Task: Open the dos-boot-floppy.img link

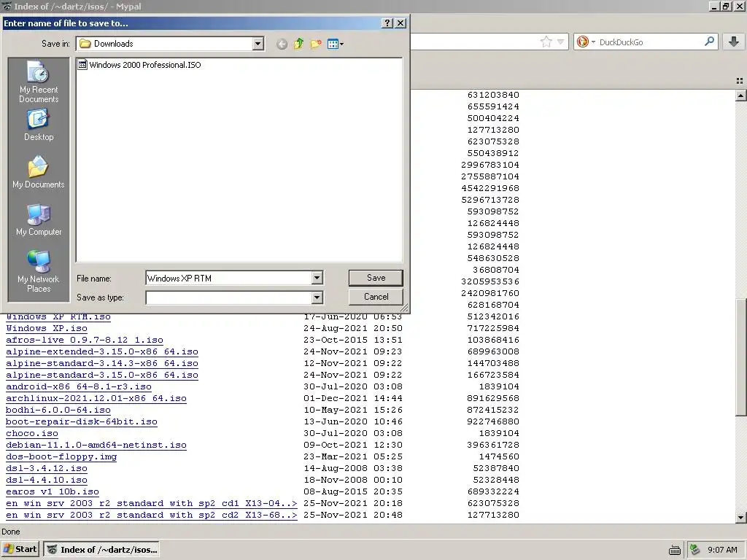Action: [61, 456]
